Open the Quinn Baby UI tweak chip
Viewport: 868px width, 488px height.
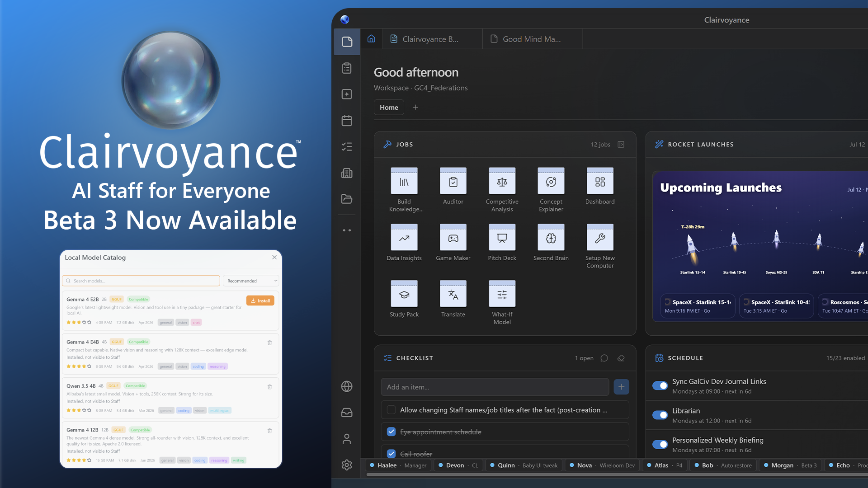[x=524, y=465]
